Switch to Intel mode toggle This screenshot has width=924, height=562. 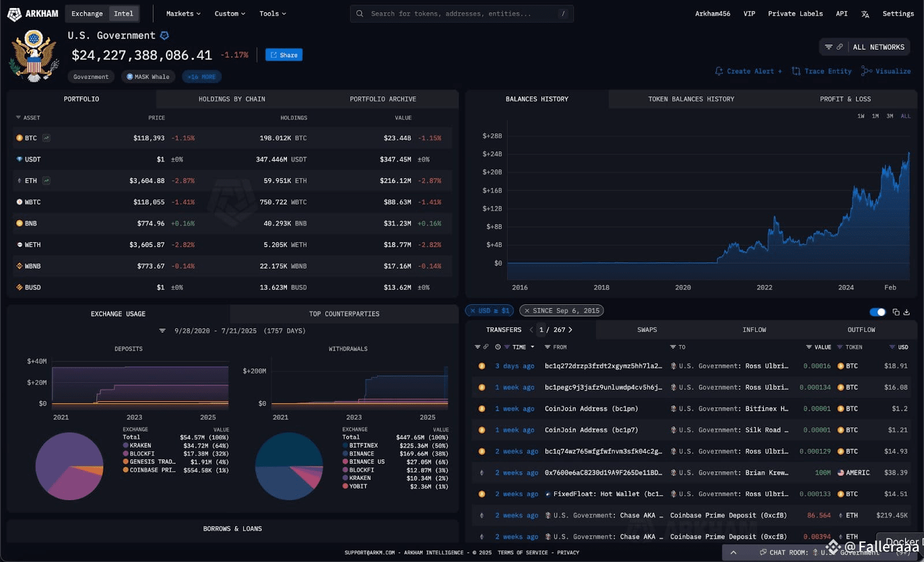click(124, 14)
